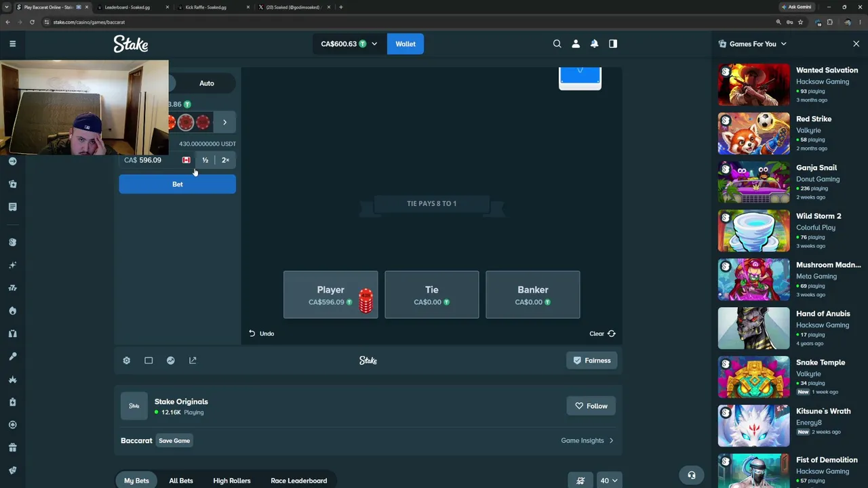Open the Stake hamburger menu
Viewport: 868px width, 488px height.
tap(12, 44)
